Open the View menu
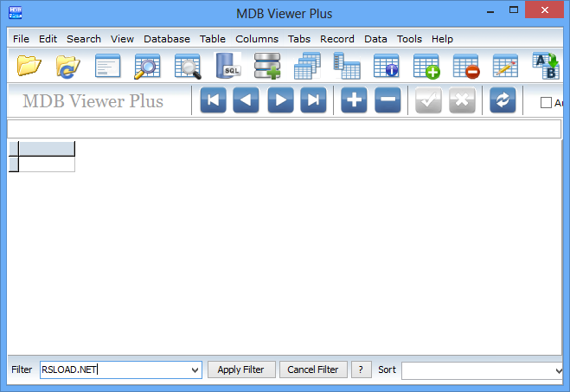This screenshot has height=392, width=570. tap(122, 39)
